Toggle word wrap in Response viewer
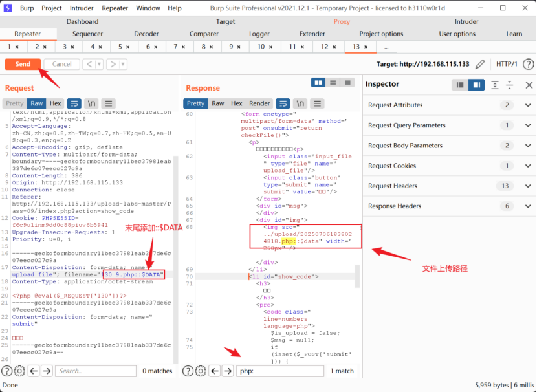Viewport: 537px width, 392px height. [x=283, y=103]
